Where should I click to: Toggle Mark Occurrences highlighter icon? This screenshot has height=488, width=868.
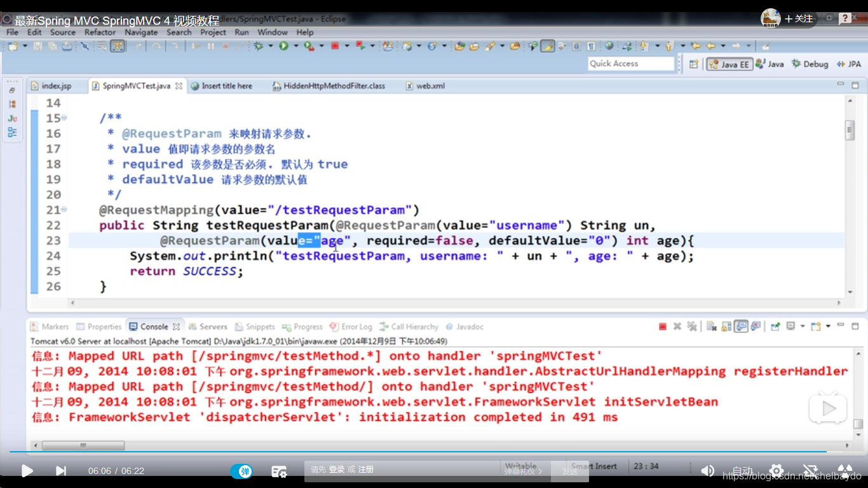point(547,46)
